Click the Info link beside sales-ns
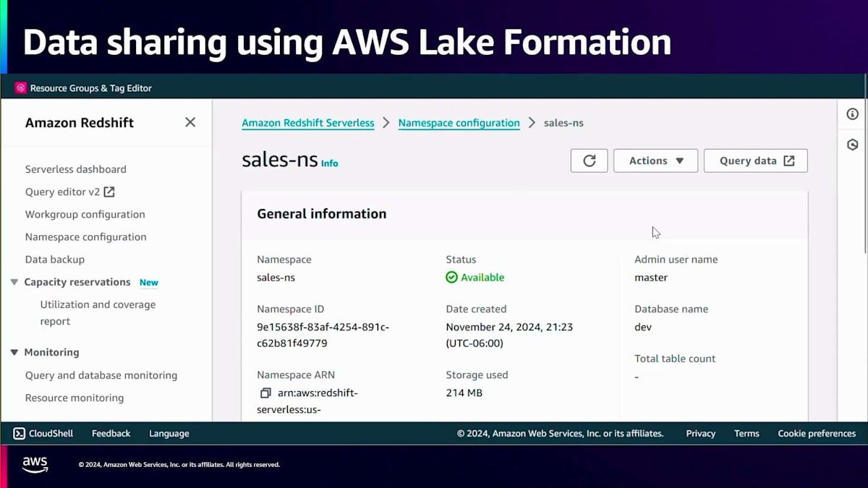This screenshot has height=488, width=868. click(329, 163)
